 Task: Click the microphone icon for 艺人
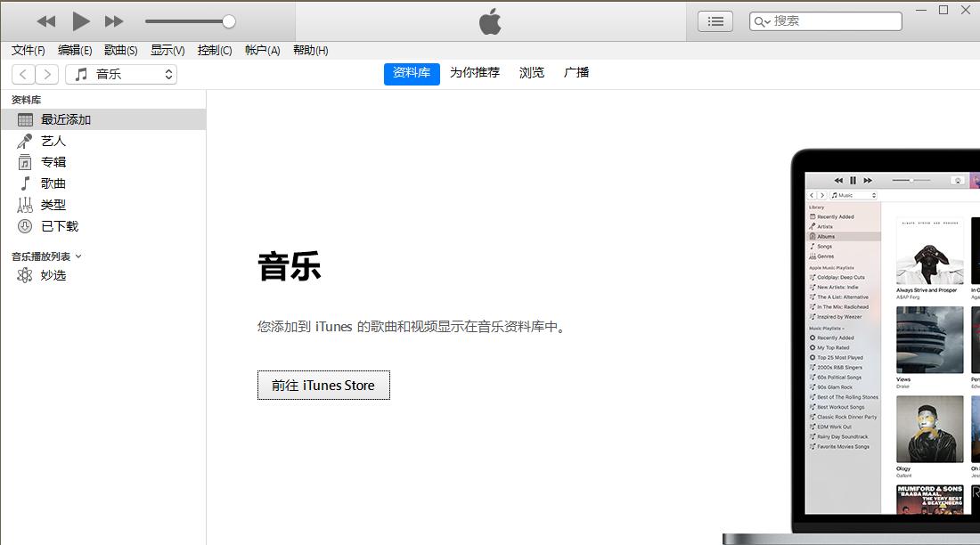pos(24,142)
